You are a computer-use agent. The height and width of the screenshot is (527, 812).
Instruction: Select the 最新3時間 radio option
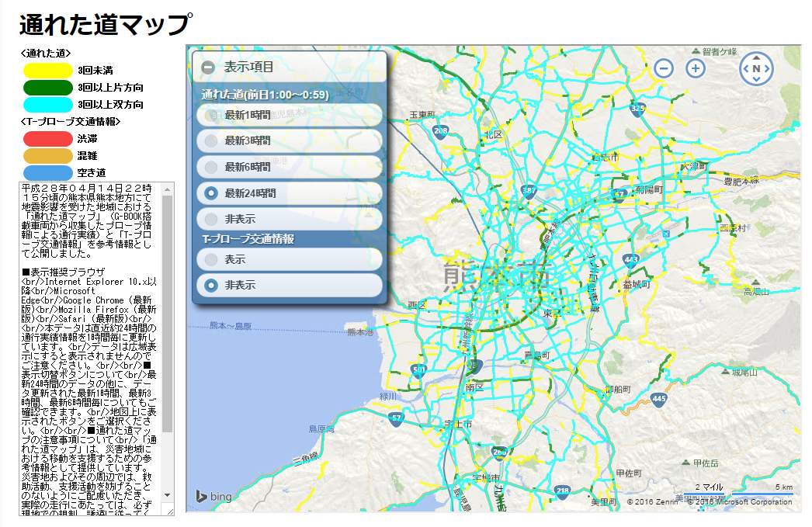tap(211, 141)
